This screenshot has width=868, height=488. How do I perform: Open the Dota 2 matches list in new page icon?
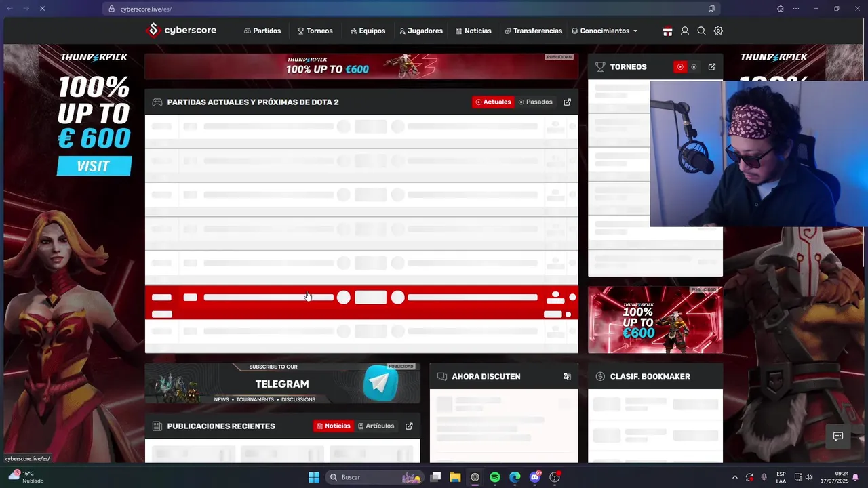[x=567, y=102]
